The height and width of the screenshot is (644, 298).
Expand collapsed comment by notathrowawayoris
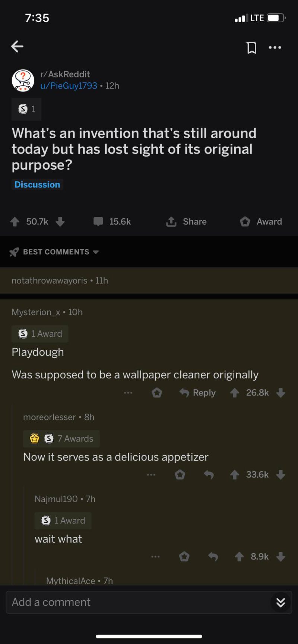tap(149, 281)
